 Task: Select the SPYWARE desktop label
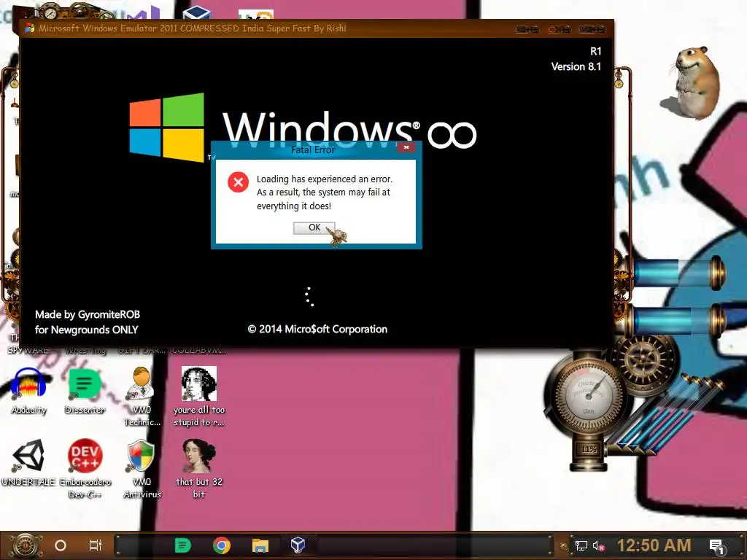[x=28, y=351]
